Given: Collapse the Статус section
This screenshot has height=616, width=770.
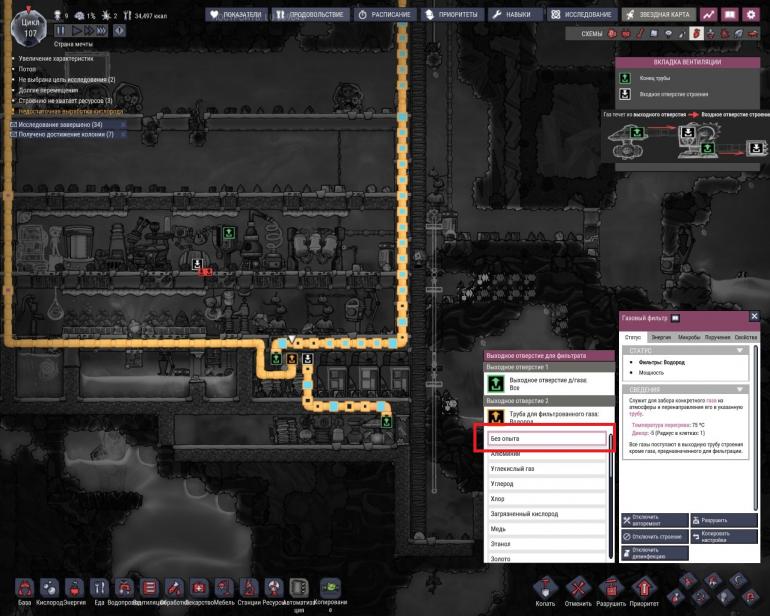Looking at the screenshot, I should tap(739, 350).
